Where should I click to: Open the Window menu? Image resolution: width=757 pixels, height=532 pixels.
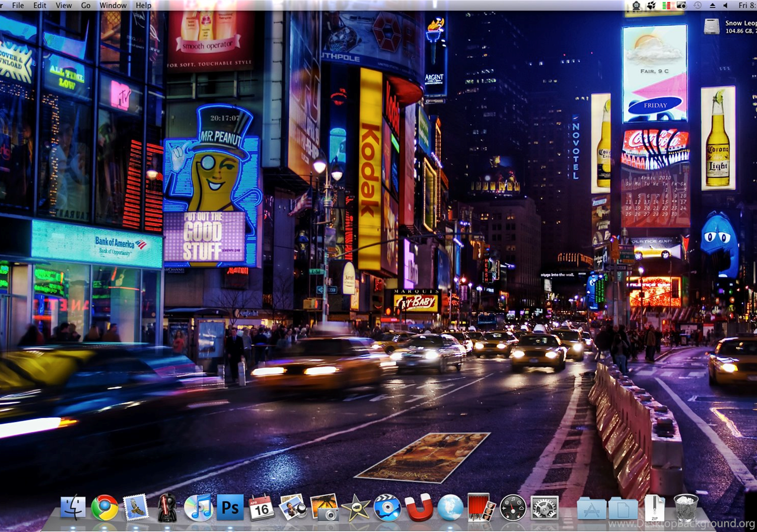112,5
